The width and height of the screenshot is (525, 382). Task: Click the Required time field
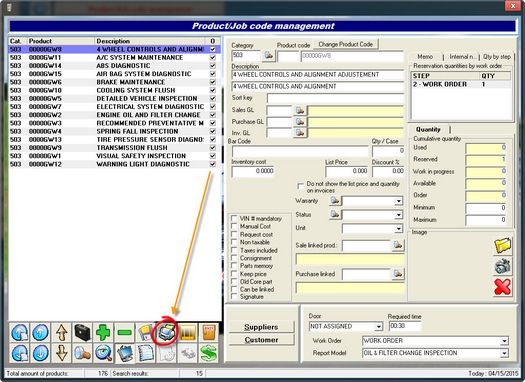(x=405, y=326)
